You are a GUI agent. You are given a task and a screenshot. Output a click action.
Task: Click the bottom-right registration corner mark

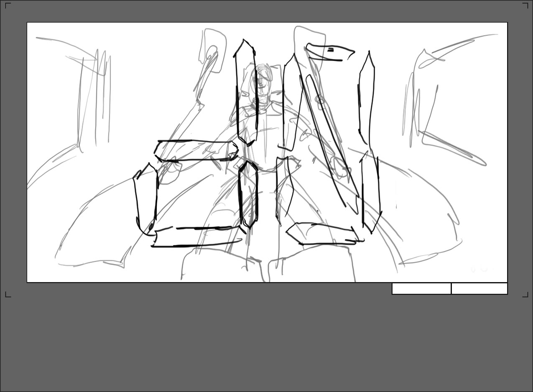pyautogui.click(x=525, y=295)
